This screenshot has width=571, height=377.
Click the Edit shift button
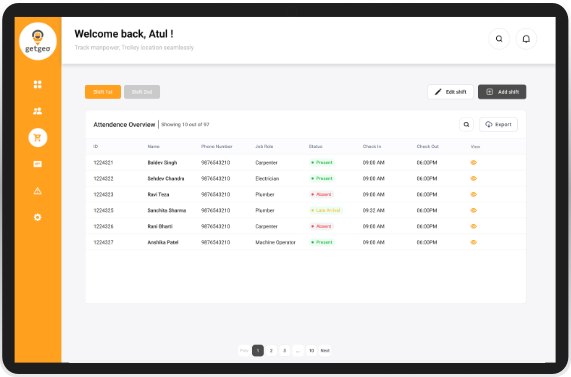point(450,92)
